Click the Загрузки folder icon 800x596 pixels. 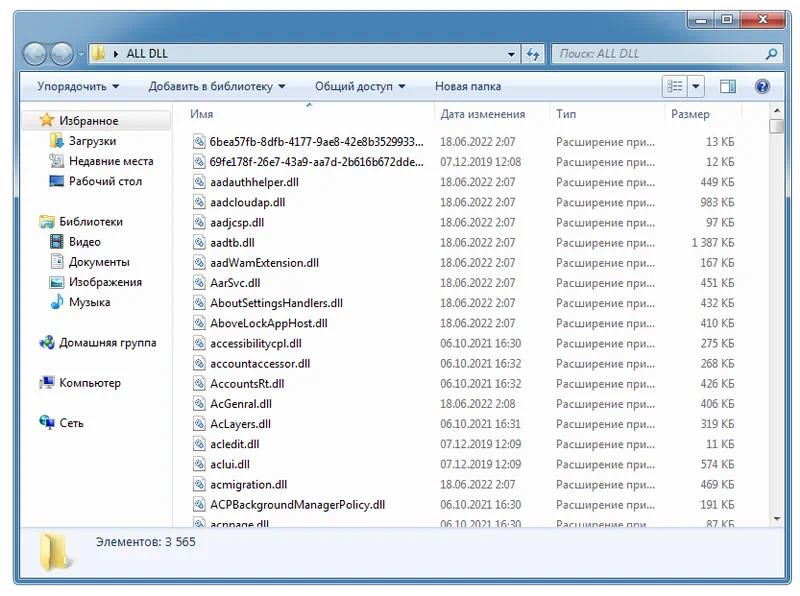[56, 140]
